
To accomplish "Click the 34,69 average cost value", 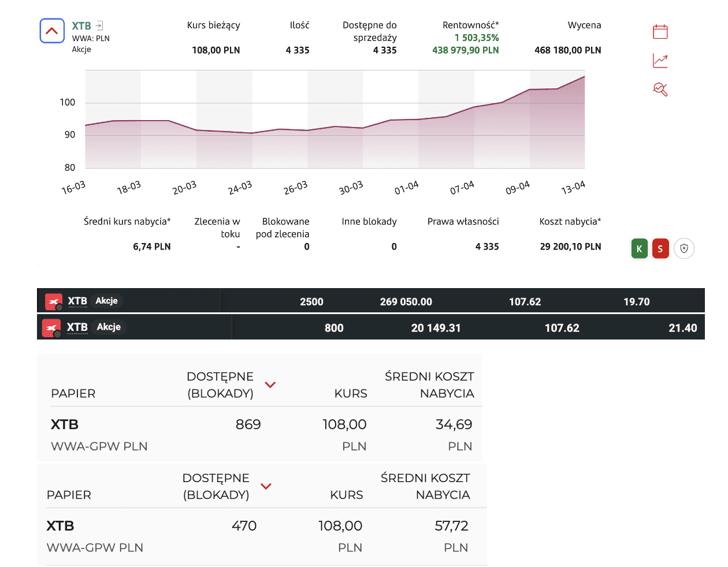I will 454,424.
